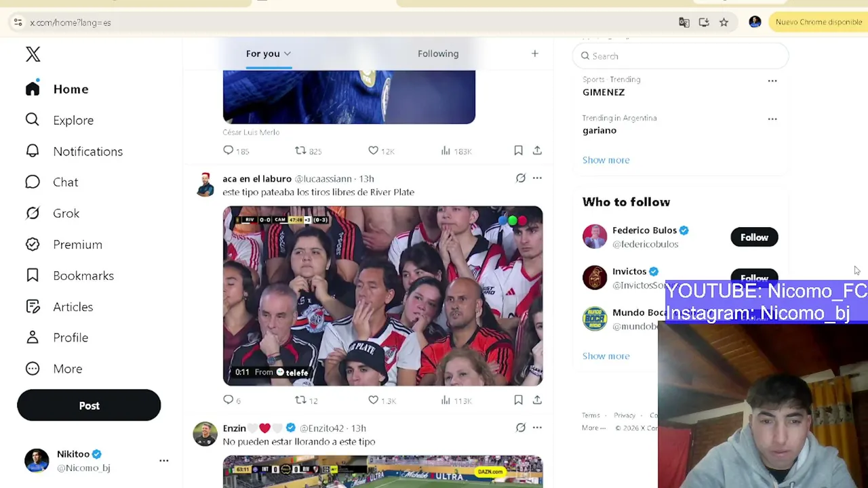Viewport: 868px width, 488px height.
Task: Open the Chrome profile avatar
Action: (755, 22)
